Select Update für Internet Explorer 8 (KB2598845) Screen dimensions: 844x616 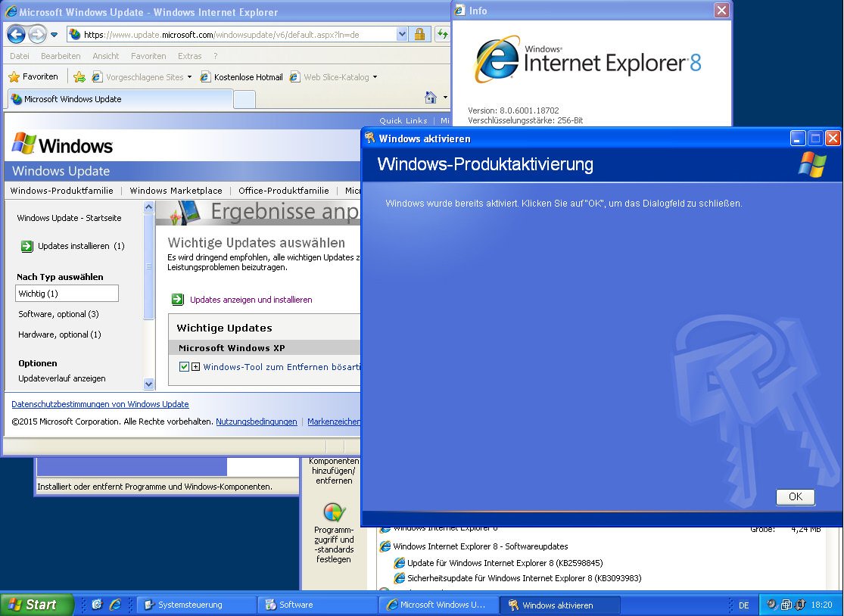(x=498, y=563)
